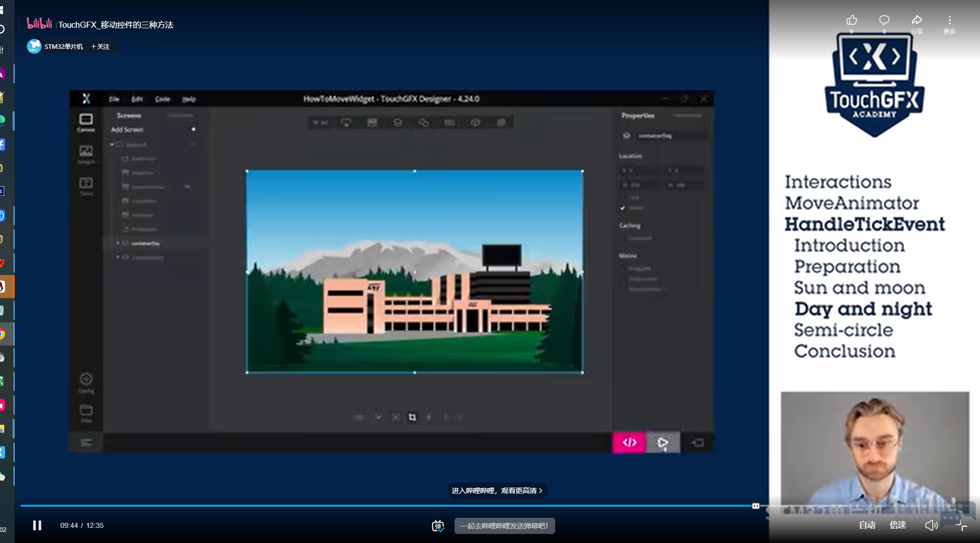Click the hamburger log icon in Designer footer
This screenshot has height=543, width=980.
click(86, 442)
